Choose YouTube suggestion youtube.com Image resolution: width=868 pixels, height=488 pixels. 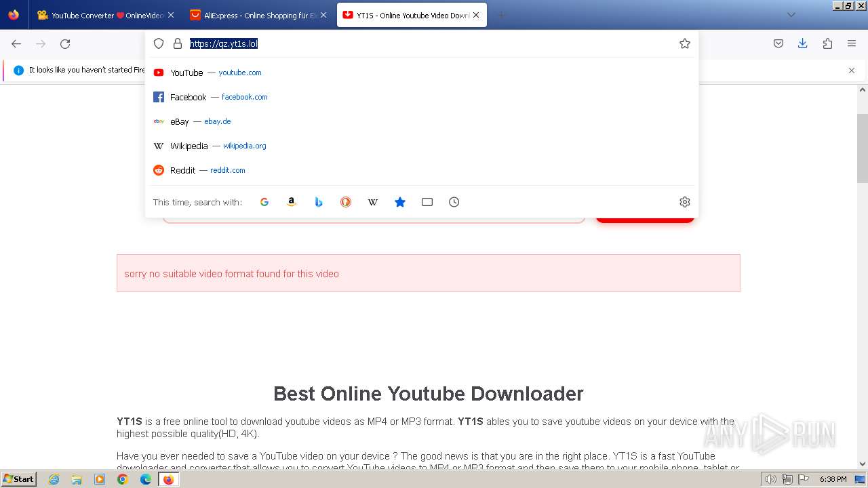tap(422, 73)
